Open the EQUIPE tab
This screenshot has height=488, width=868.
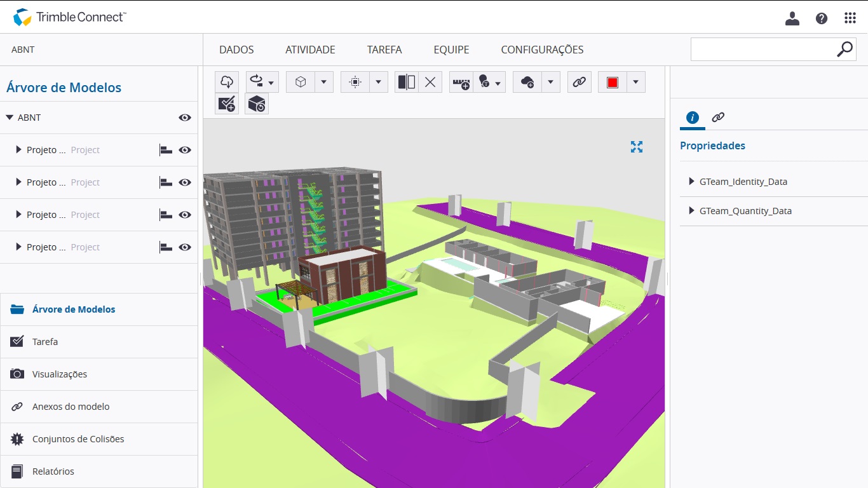pos(451,50)
